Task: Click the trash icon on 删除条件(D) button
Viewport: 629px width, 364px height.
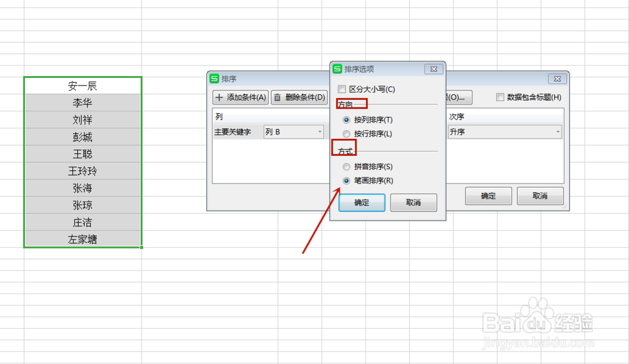Action: [276, 97]
